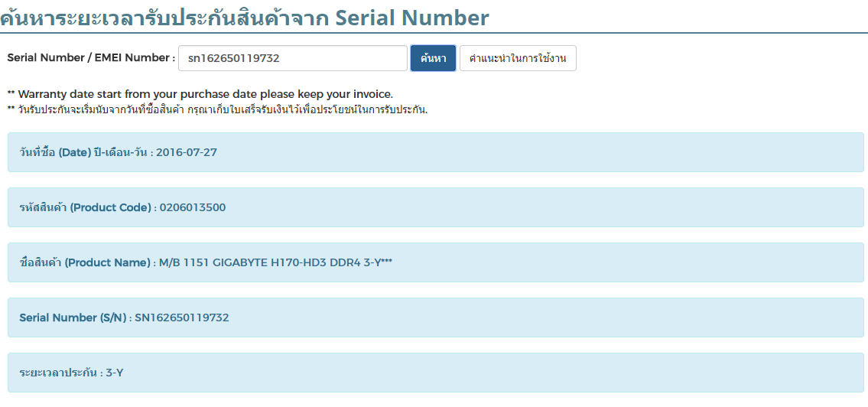Select the result value SN162650119732
This screenshot has height=407, width=868.
182,317
